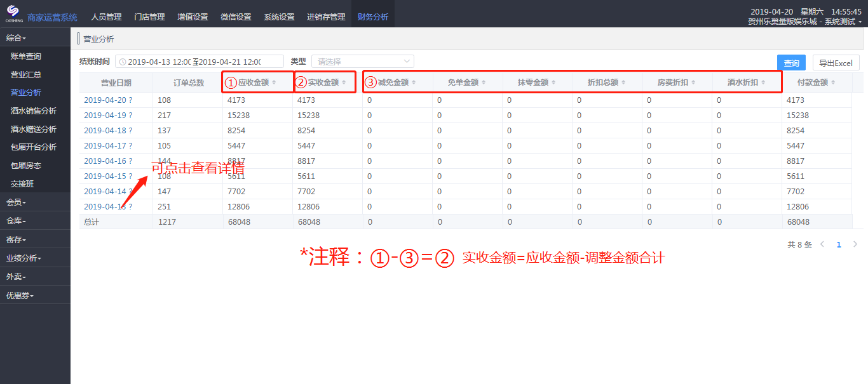The width and height of the screenshot is (868, 384).
Task: Click the 商家运营系统 title text
Action: pyautogui.click(x=52, y=17)
